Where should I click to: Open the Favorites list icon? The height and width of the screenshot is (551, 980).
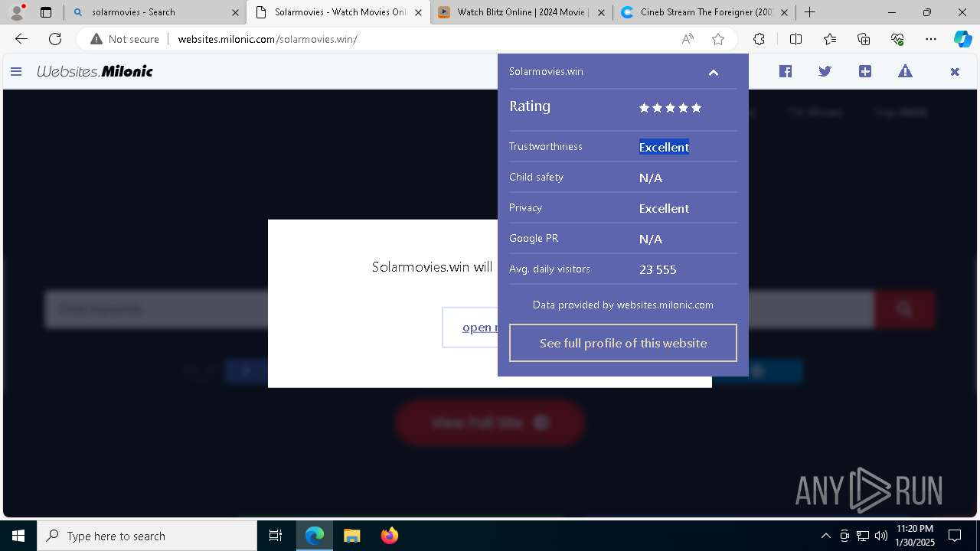(830, 39)
